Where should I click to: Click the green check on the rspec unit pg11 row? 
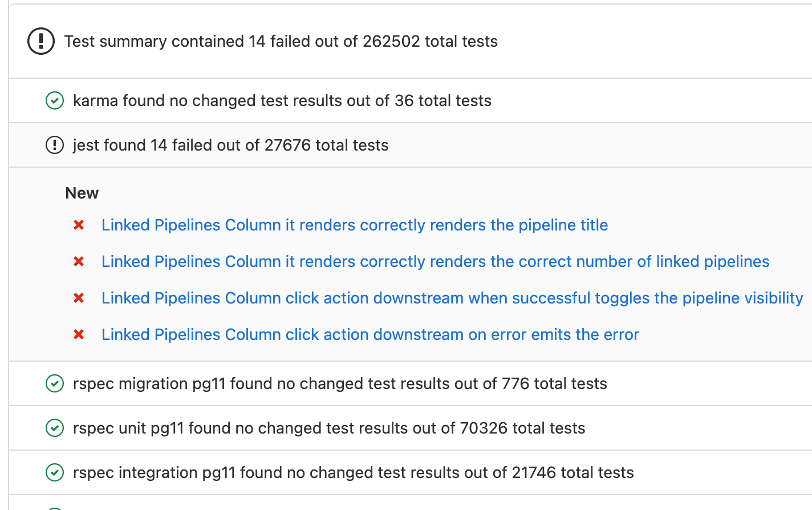(x=54, y=428)
